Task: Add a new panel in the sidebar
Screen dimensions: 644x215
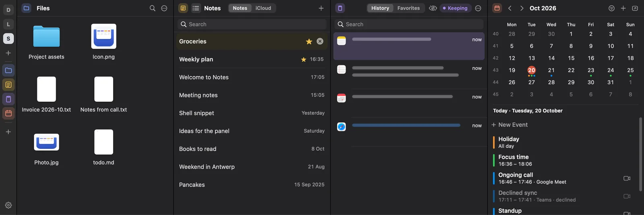Action: (8, 132)
